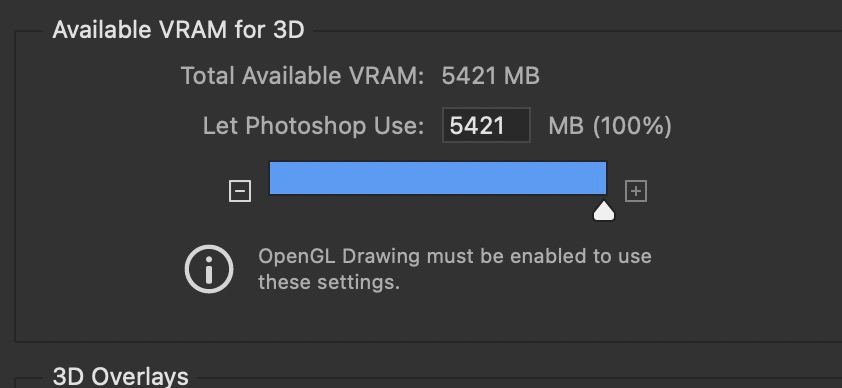Click the Let Photoshop Use value field
The image size is (842, 388).
pyautogui.click(x=486, y=125)
